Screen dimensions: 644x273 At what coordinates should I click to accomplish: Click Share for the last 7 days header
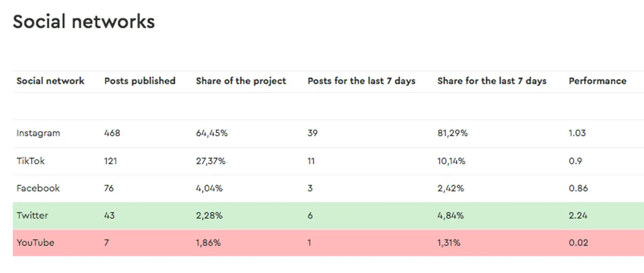[492, 81]
